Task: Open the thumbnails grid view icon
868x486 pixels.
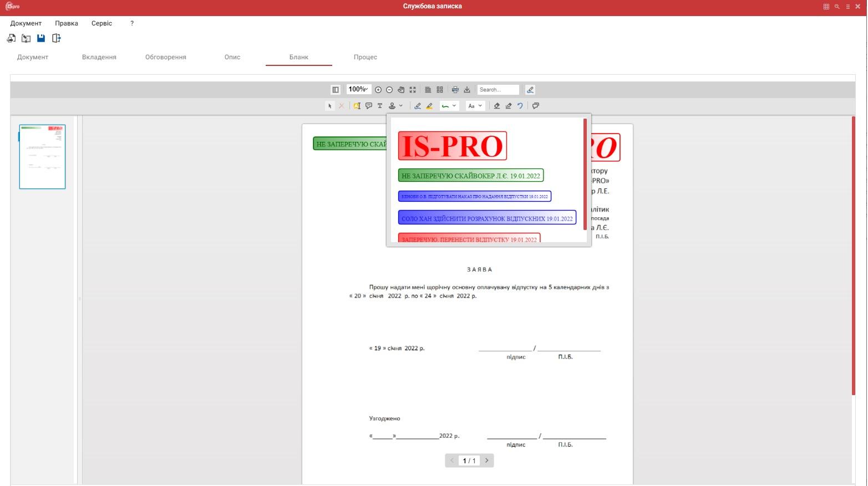Action: pyautogui.click(x=440, y=90)
